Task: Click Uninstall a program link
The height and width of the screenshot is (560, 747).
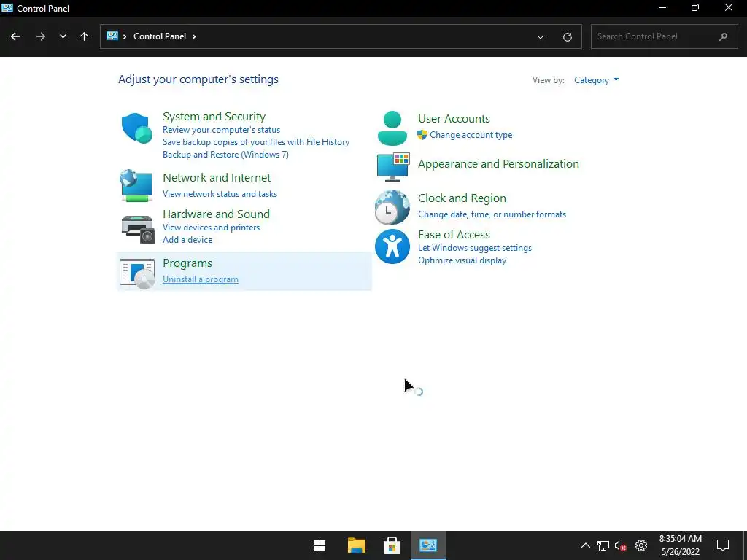Action: [x=201, y=279]
